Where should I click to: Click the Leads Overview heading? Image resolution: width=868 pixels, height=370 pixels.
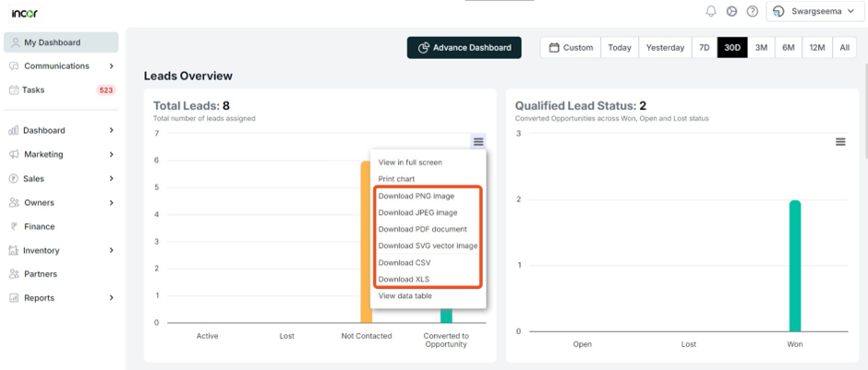click(188, 77)
